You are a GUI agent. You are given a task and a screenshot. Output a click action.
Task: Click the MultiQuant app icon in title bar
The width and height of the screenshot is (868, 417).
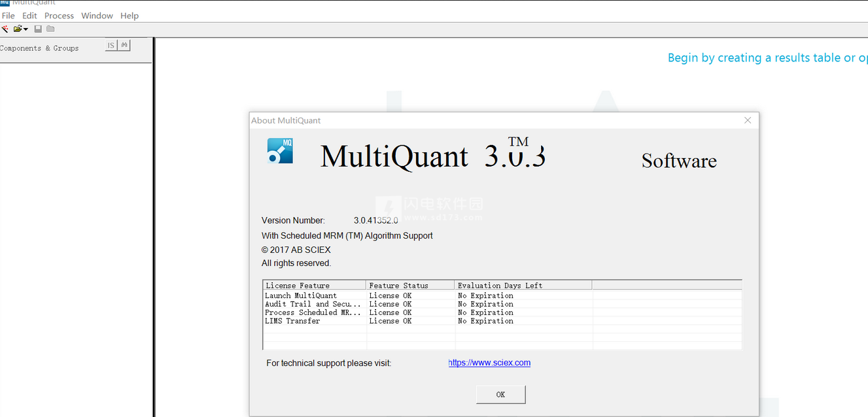pyautogui.click(x=5, y=3)
